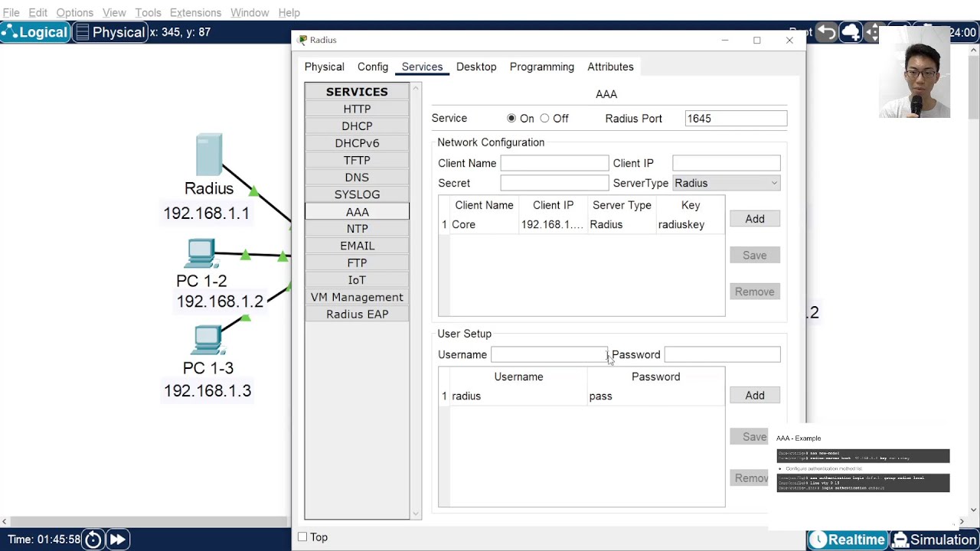Screen dimensions: 980x551
Task: Click Add in Network Configuration
Action: tap(754, 219)
